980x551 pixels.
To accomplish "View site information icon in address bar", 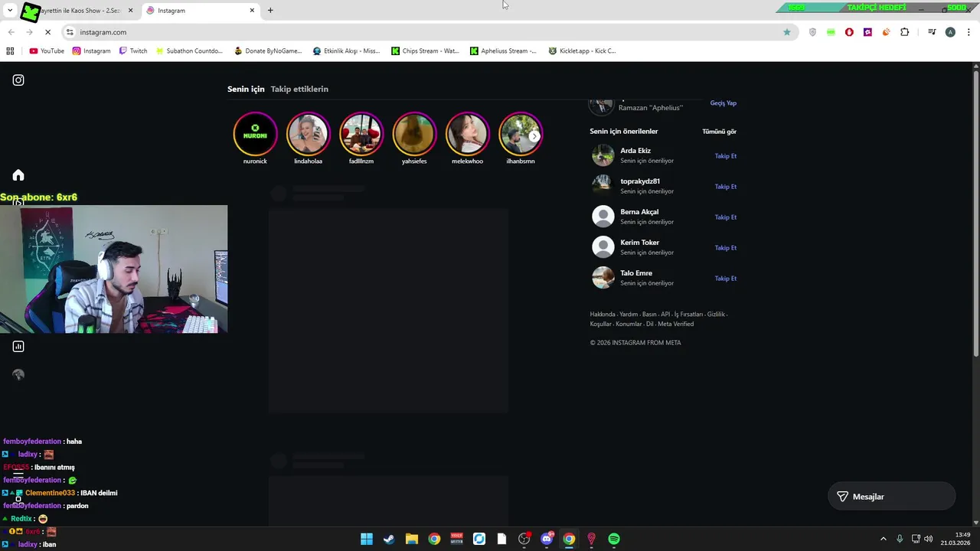I will pos(70,32).
